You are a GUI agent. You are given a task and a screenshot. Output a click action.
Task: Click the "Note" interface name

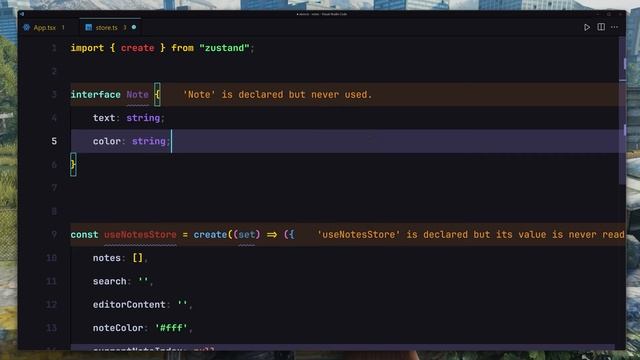point(138,95)
